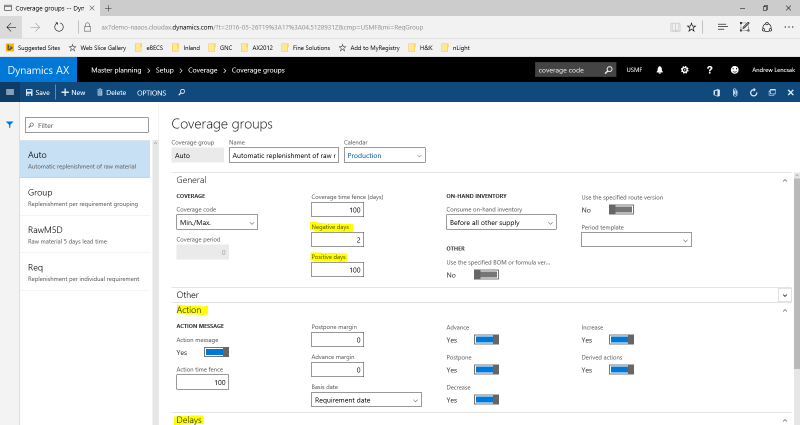This screenshot has height=425, width=800.
Task: Click Coverage groups breadcrumb
Action: point(258,70)
